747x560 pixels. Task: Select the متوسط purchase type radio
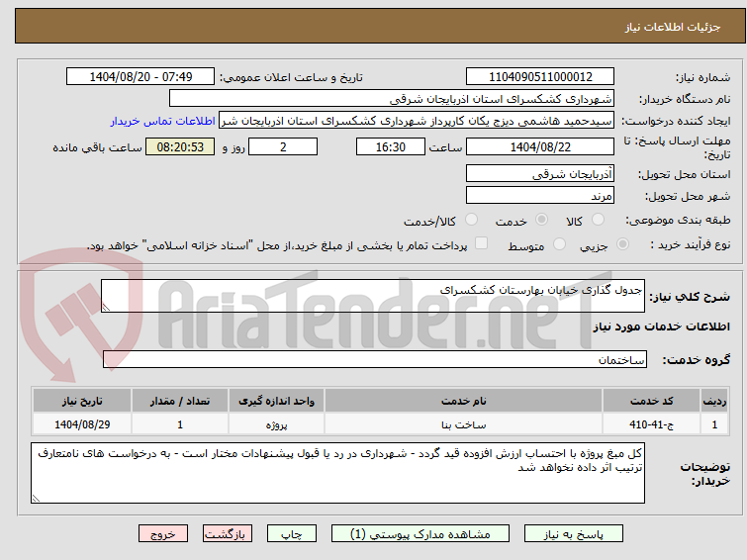click(x=559, y=244)
